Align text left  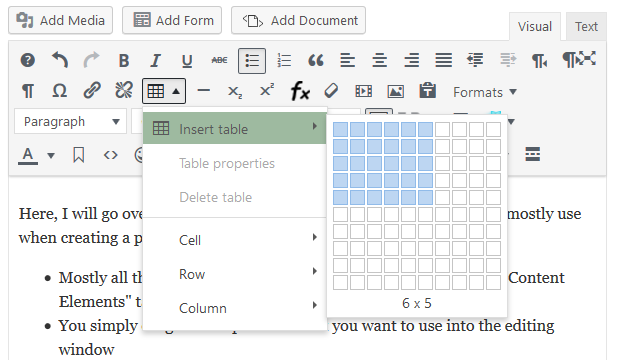point(348,61)
